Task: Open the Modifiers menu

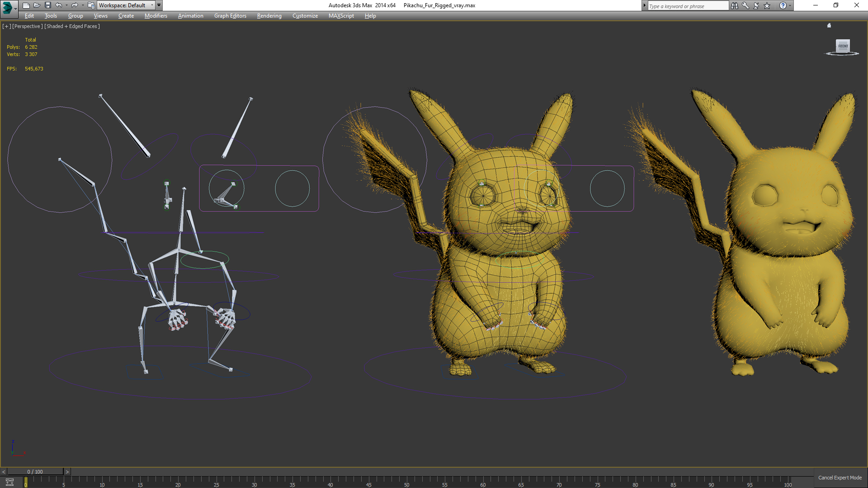Action: click(x=156, y=16)
